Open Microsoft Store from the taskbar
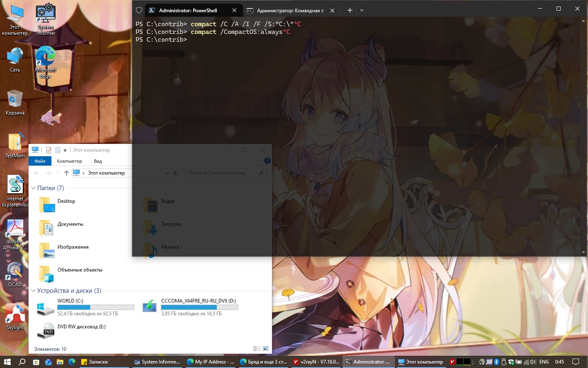 pos(36,362)
